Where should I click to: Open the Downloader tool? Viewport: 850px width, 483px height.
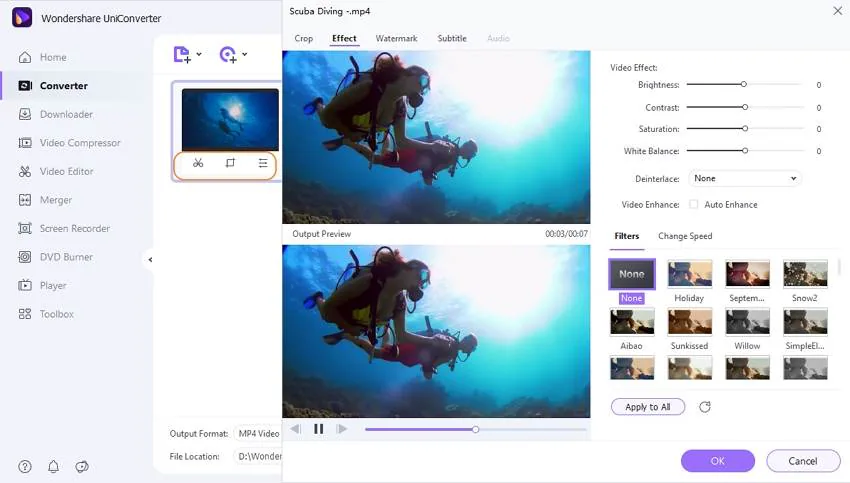55,114
